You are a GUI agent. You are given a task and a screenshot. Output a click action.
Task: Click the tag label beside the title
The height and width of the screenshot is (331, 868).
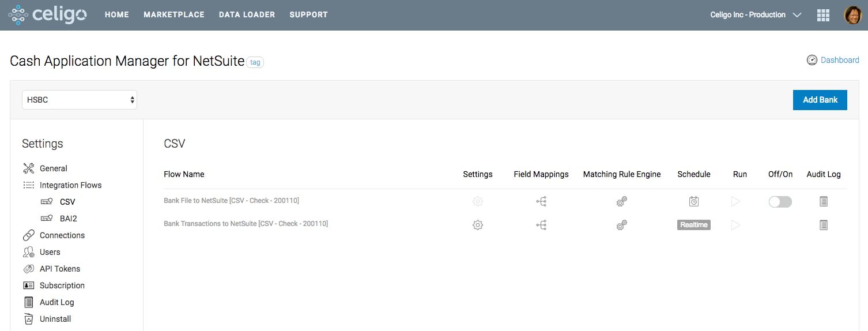(255, 62)
